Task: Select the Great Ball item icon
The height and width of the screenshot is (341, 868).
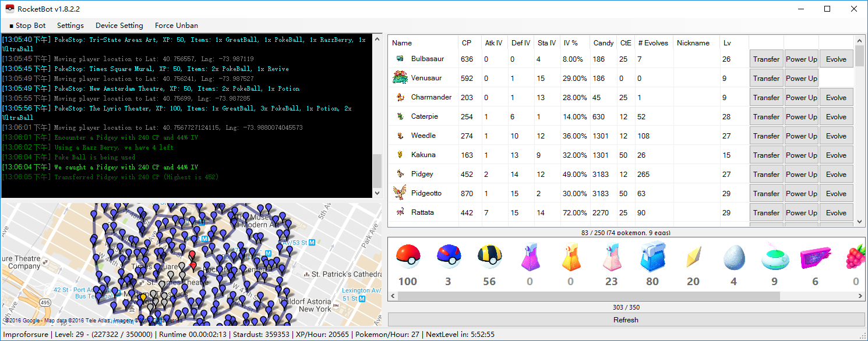Action: click(449, 256)
